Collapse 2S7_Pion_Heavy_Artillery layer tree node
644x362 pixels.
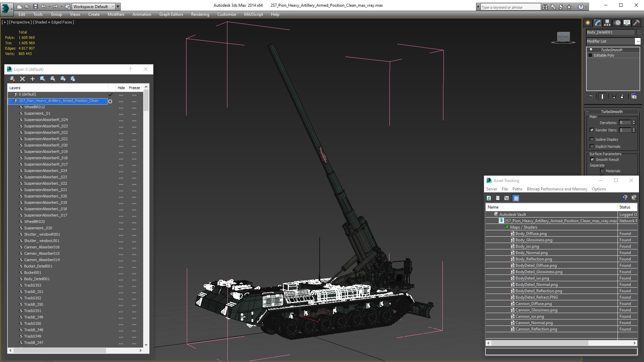pos(10,101)
